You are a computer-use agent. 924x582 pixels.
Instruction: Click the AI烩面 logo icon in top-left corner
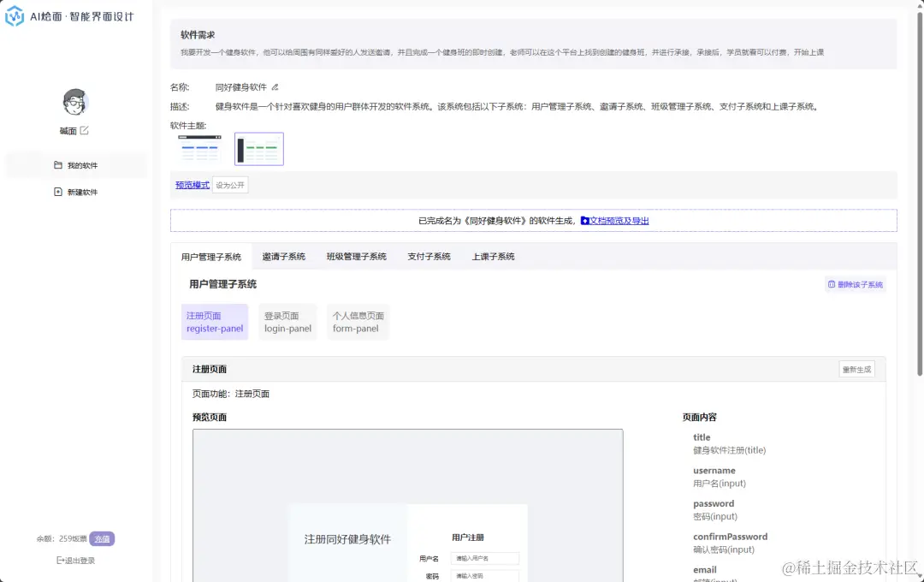(15, 15)
